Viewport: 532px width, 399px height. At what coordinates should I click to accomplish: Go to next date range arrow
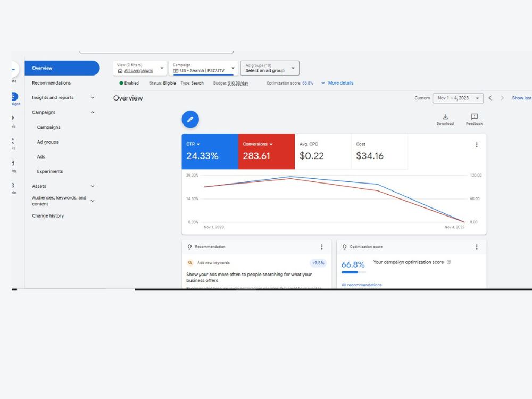[x=502, y=98]
